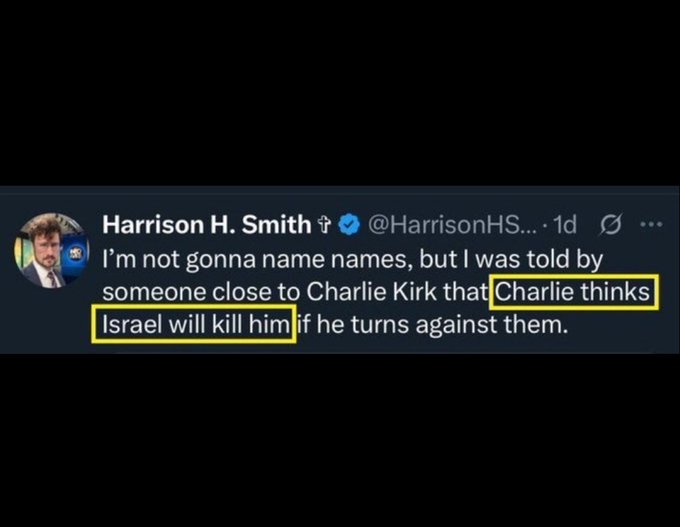Click the black area above the tweet
The height and width of the screenshot is (527, 680).
[x=340, y=93]
